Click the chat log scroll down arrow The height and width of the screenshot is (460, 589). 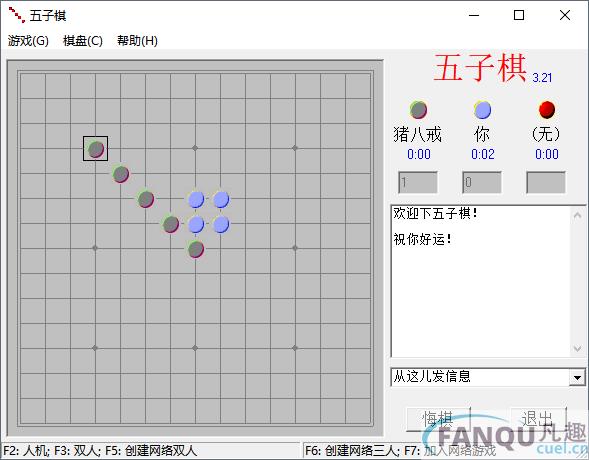pyautogui.click(x=577, y=348)
